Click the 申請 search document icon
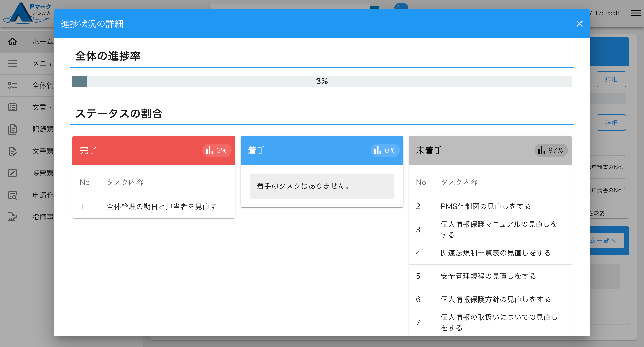The width and height of the screenshot is (644, 347). tap(12, 195)
